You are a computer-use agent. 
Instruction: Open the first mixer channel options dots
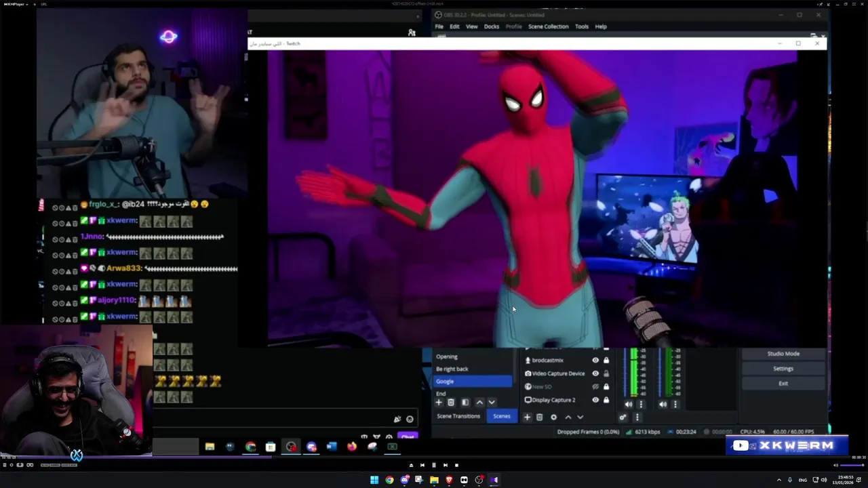pos(641,405)
